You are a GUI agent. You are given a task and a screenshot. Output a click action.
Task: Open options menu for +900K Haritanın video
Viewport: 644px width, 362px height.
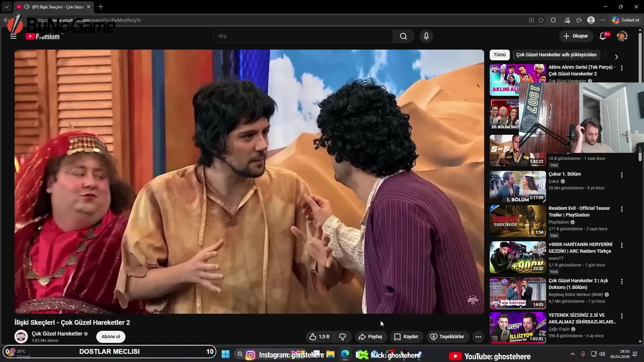[622, 245]
